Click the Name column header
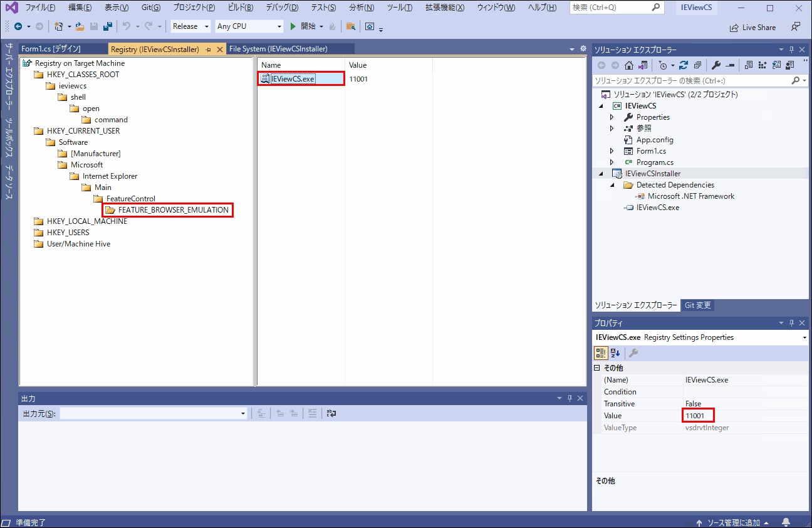Image resolution: width=812 pixels, height=528 pixels. point(301,65)
